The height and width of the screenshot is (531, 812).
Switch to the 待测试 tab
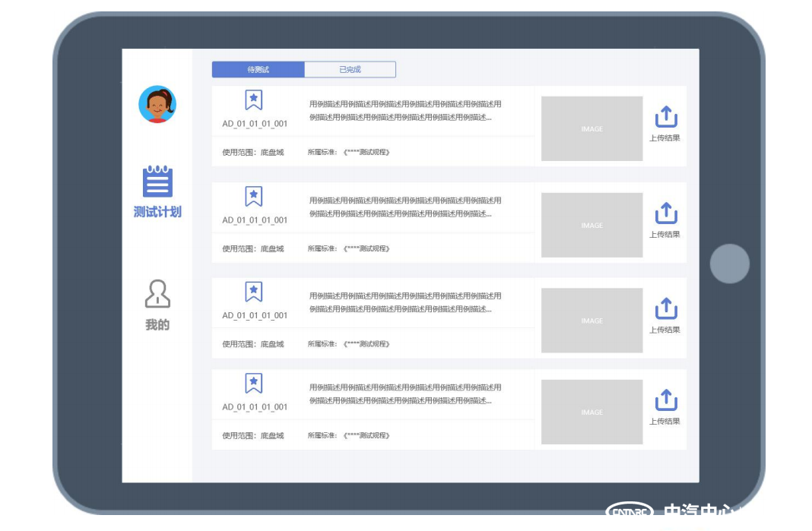[259, 70]
